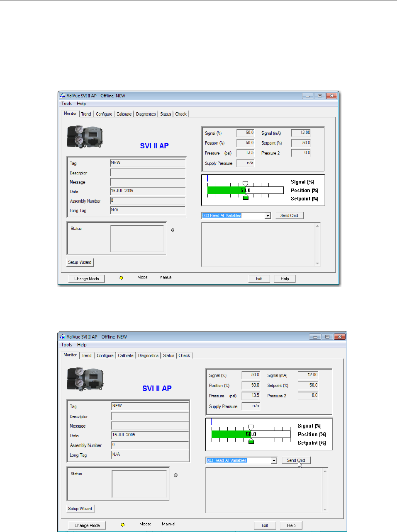Open command dropdown arrow in upper window
The width and height of the screenshot is (397, 532).
click(268, 215)
